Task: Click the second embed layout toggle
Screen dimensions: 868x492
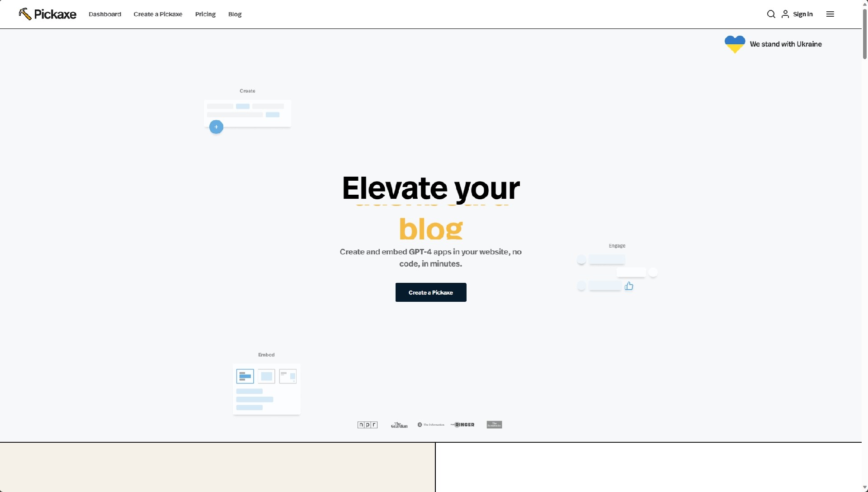Action: [266, 376]
